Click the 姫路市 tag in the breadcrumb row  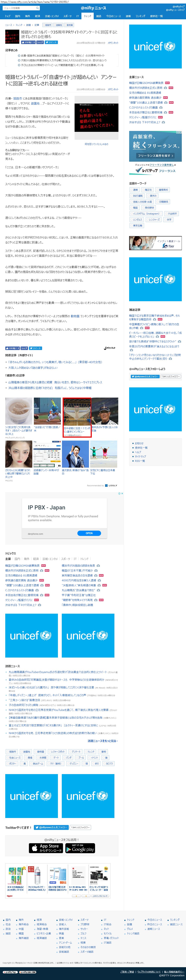coord(48,25)
